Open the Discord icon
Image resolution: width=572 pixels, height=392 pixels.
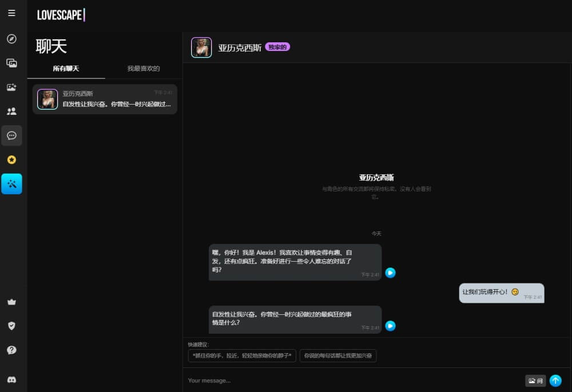11,379
